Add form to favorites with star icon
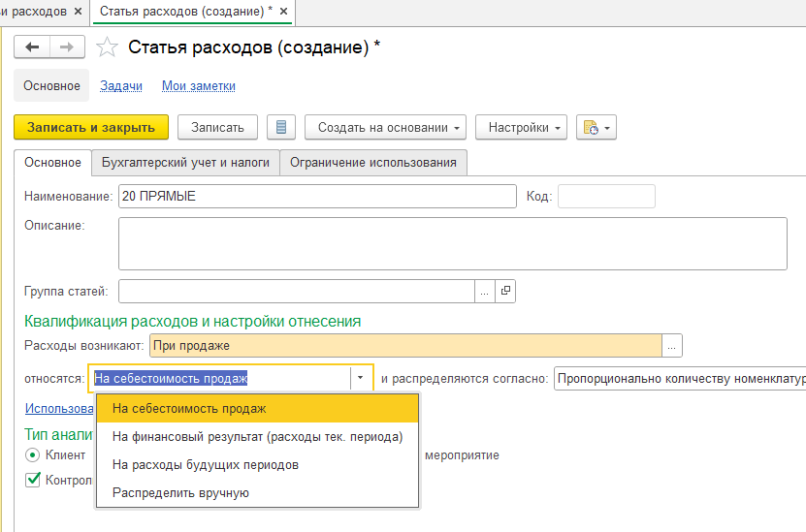 point(108,48)
